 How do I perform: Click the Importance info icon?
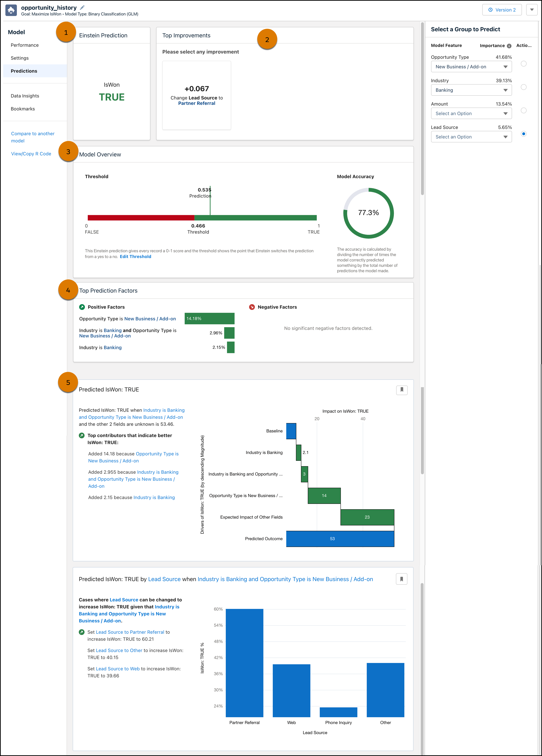509,45
